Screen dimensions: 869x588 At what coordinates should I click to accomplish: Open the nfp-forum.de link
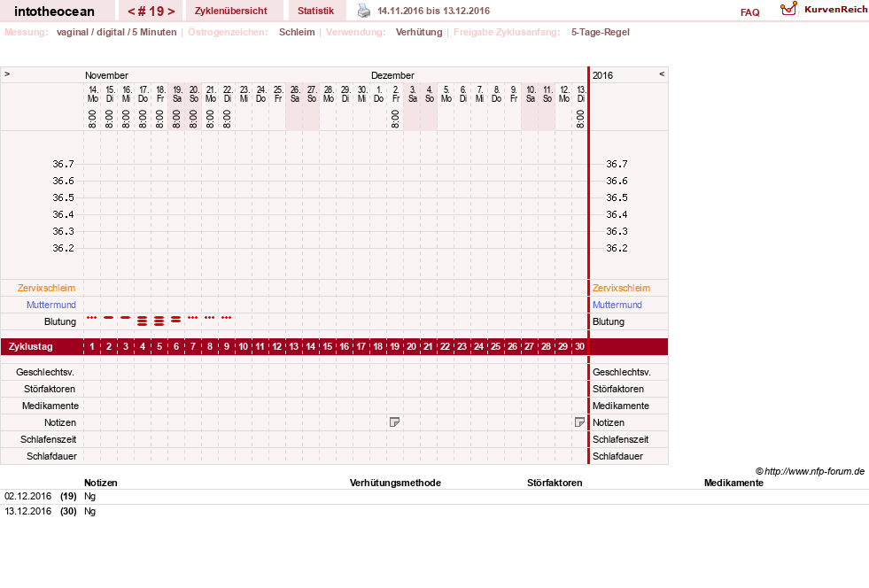click(814, 471)
